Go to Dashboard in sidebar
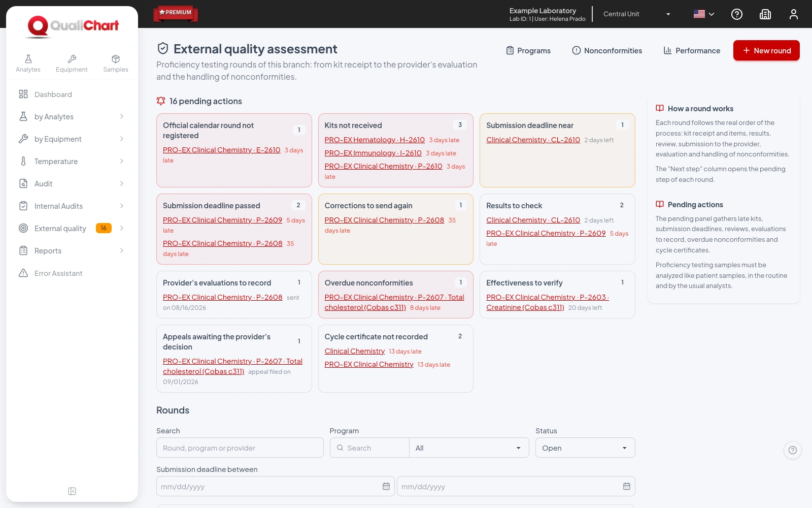This screenshot has width=812, height=508. coord(72,94)
